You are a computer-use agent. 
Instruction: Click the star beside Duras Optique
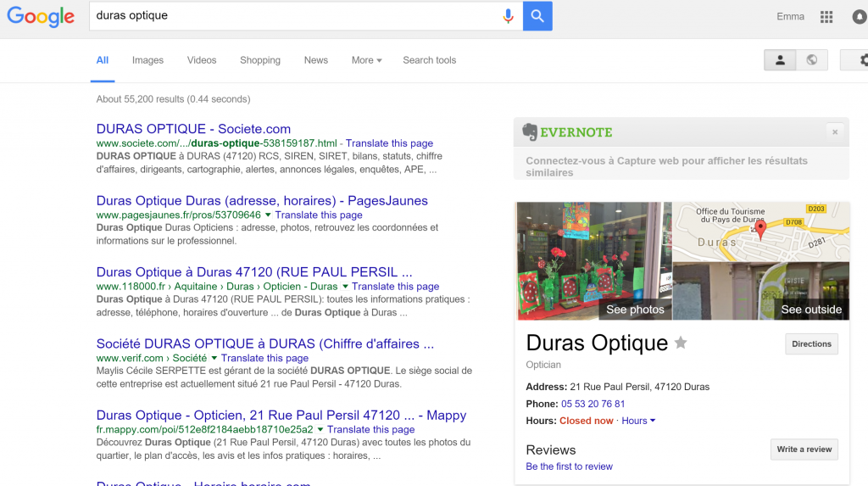tap(681, 343)
